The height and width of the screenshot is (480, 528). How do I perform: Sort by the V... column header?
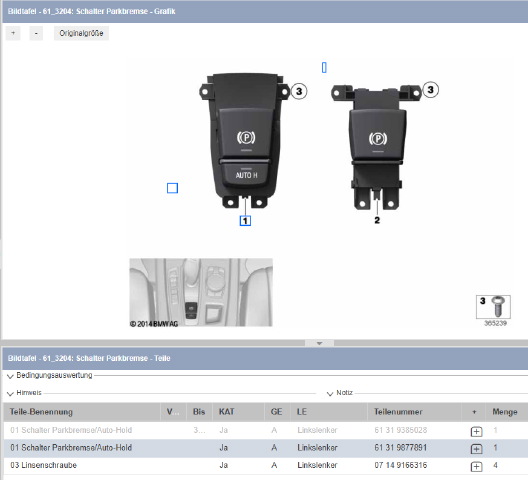tap(173, 412)
